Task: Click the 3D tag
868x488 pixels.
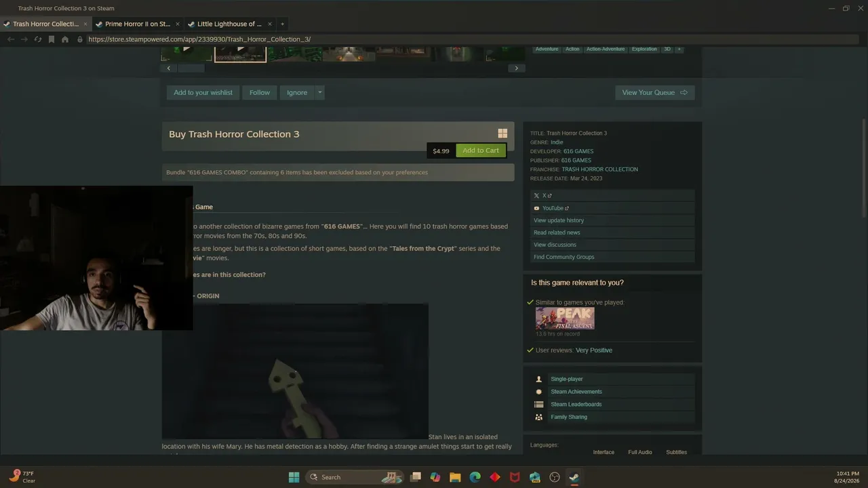Action: pyautogui.click(x=667, y=49)
